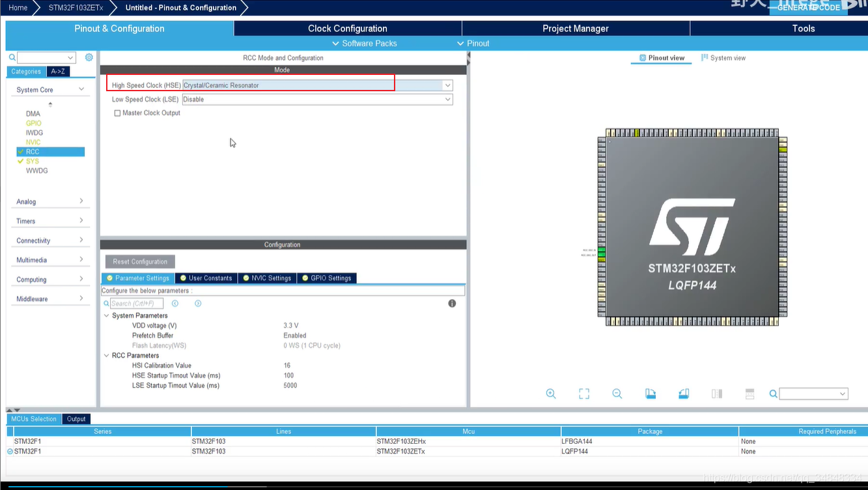Click the peripheral search magnifier icon

(x=12, y=58)
